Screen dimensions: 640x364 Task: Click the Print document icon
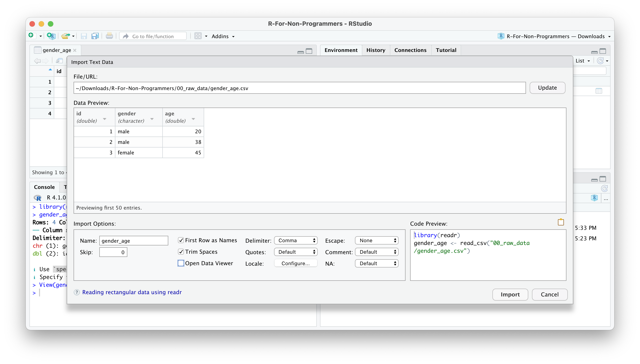pos(109,36)
